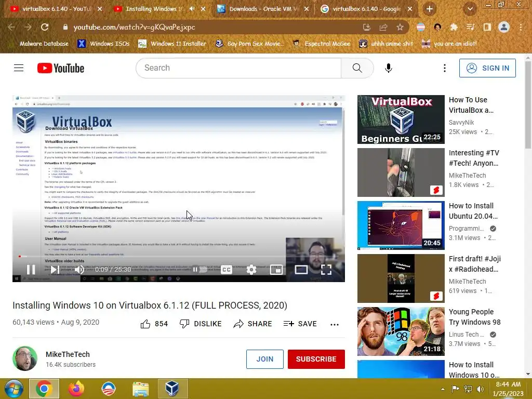The height and width of the screenshot is (399, 532).
Task: Pause the YouTube video
Action: click(x=31, y=270)
